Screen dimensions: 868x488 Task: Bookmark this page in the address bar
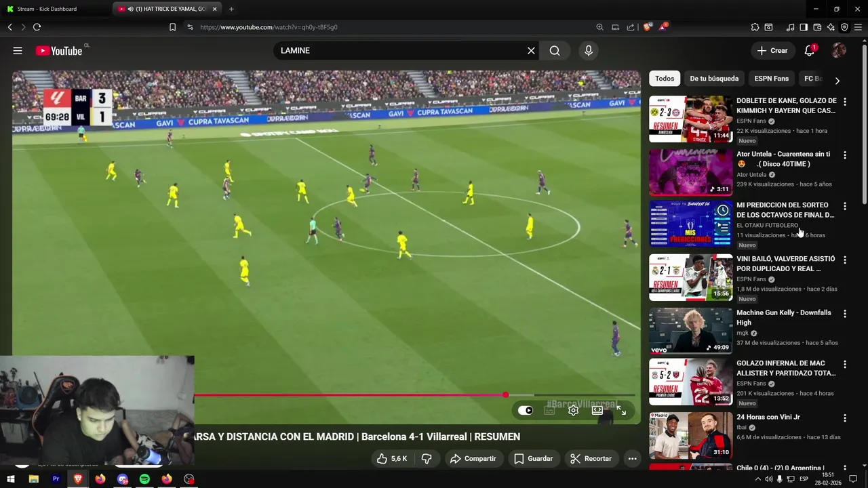[172, 27]
